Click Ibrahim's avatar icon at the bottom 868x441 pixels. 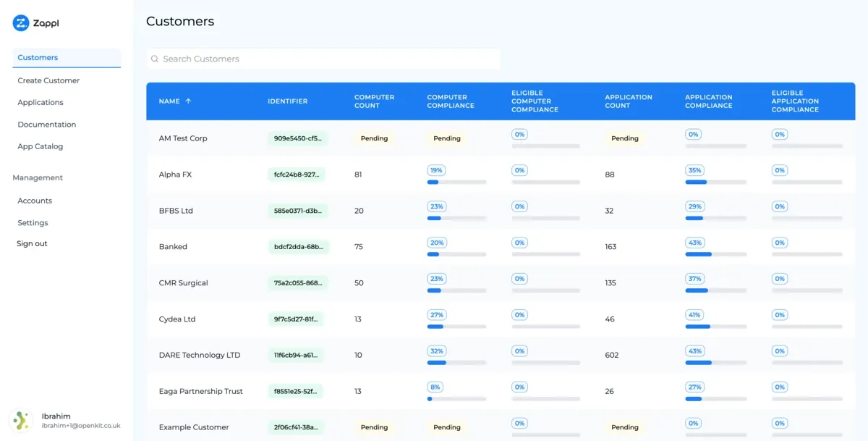click(21, 420)
